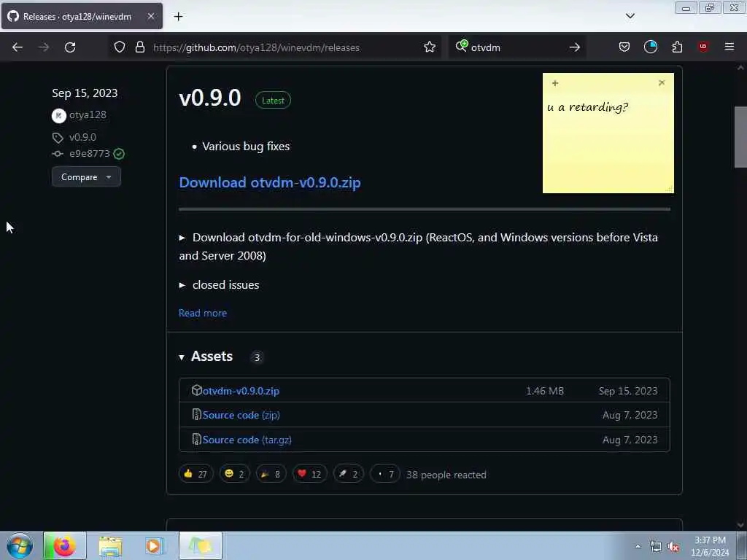Open the v0.9.0 tag link
This screenshot has width=747, height=560.
[82, 137]
